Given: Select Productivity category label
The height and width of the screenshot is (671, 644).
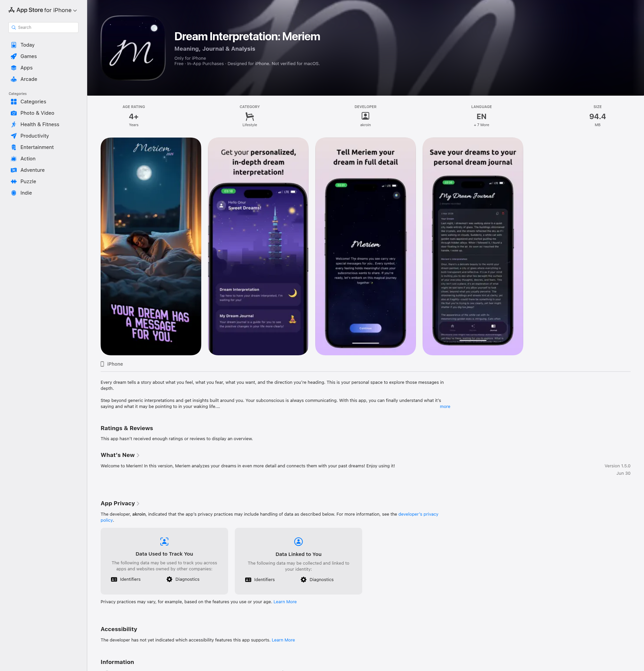Looking at the screenshot, I should point(35,136).
